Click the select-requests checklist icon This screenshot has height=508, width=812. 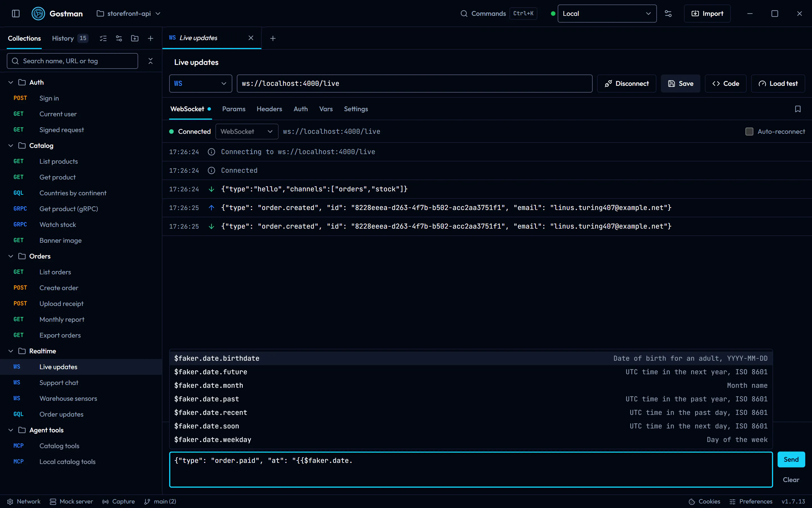(x=103, y=38)
